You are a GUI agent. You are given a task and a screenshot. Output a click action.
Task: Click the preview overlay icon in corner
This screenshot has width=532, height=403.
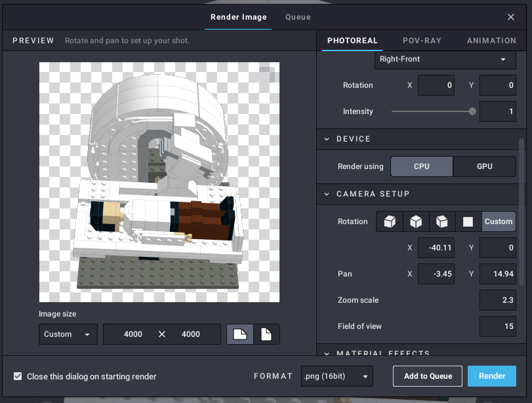click(267, 75)
